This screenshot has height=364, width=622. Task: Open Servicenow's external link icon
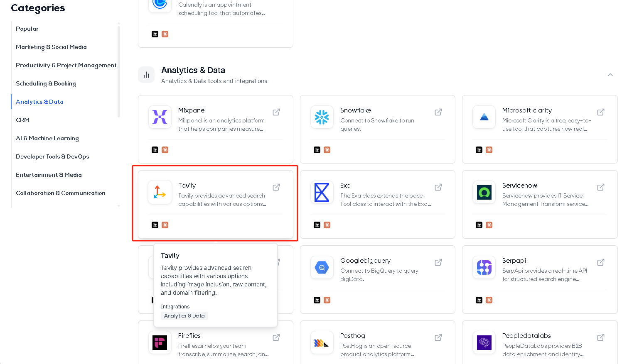[601, 187]
